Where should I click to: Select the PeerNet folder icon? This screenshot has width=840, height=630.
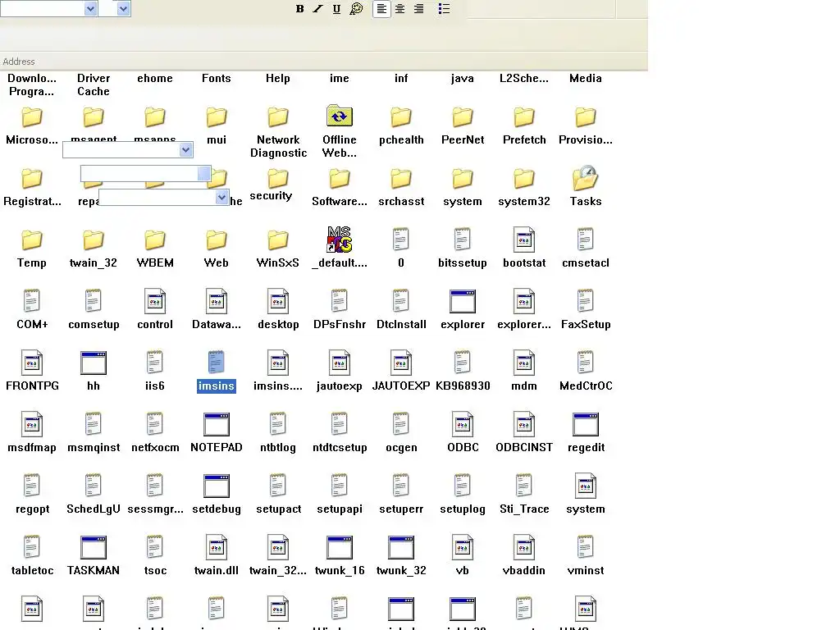(x=463, y=117)
